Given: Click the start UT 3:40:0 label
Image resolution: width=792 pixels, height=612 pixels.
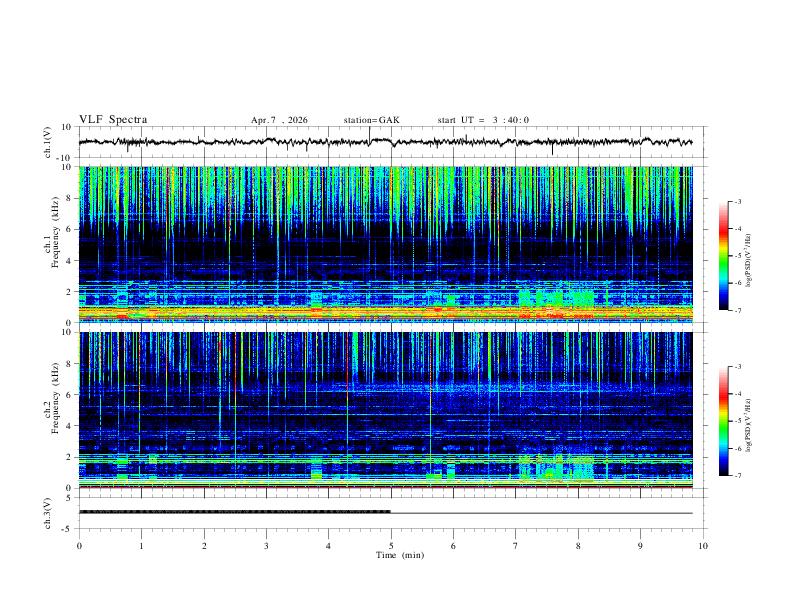Looking at the screenshot, I should click(483, 120).
